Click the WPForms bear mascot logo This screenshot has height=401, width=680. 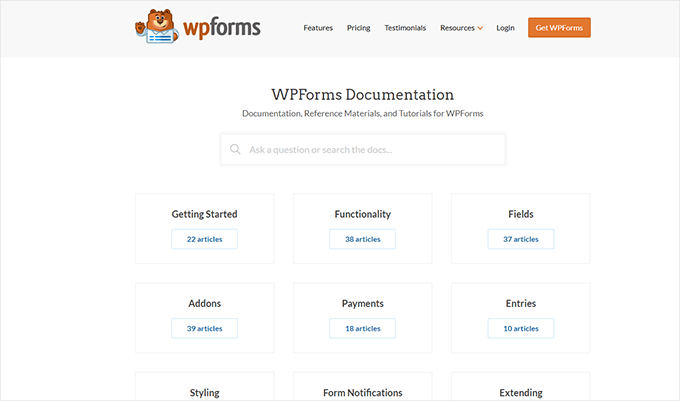pos(157,26)
